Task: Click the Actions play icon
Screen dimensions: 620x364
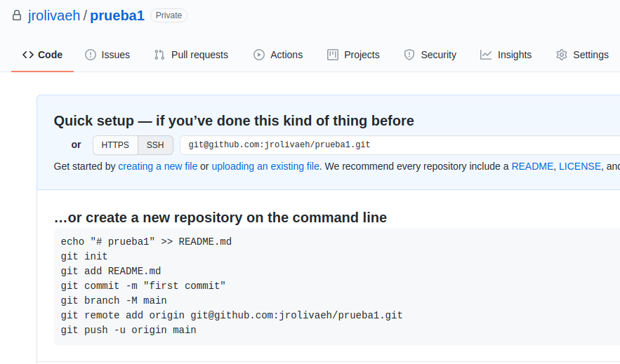Action: [x=259, y=55]
